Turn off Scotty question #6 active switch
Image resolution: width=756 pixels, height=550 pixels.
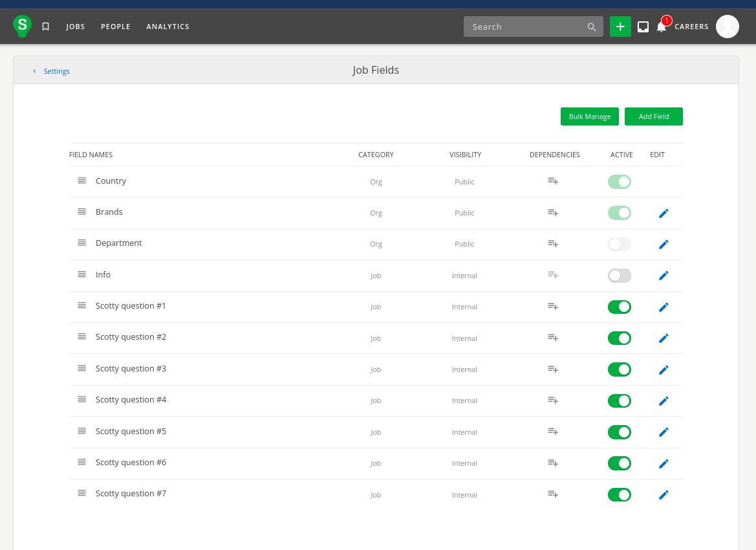[x=619, y=463]
